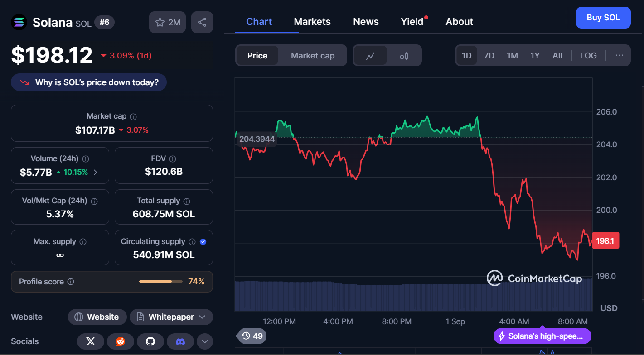Toggle LOG scale on chart

click(588, 56)
